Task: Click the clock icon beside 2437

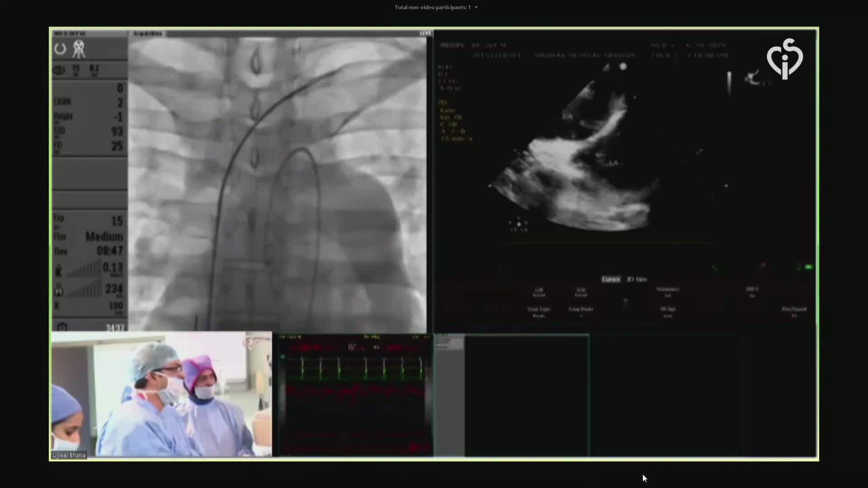Action: coord(62,327)
